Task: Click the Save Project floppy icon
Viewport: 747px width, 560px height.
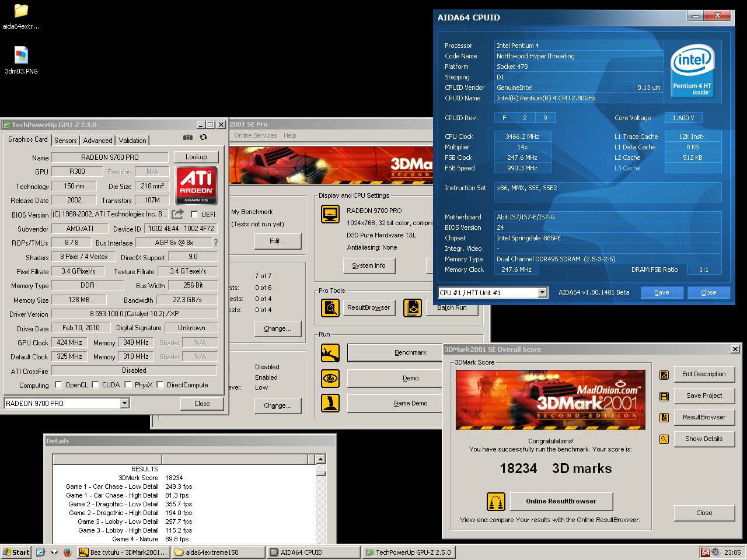Action: click(664, 396)
